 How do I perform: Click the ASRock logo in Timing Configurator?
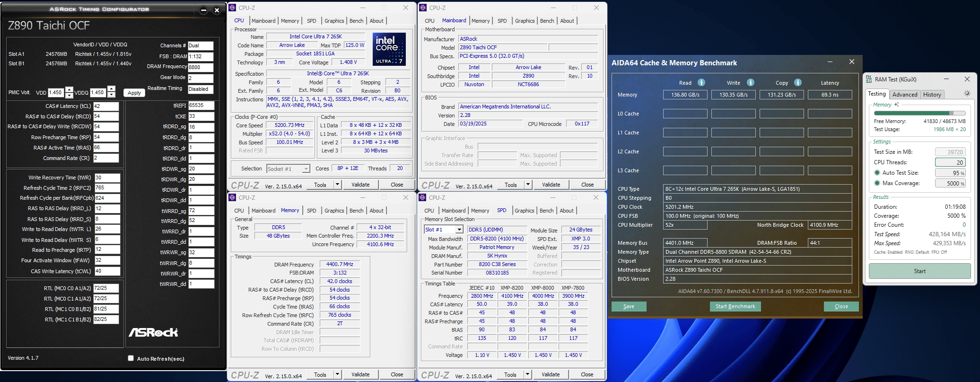click(153, 332)
